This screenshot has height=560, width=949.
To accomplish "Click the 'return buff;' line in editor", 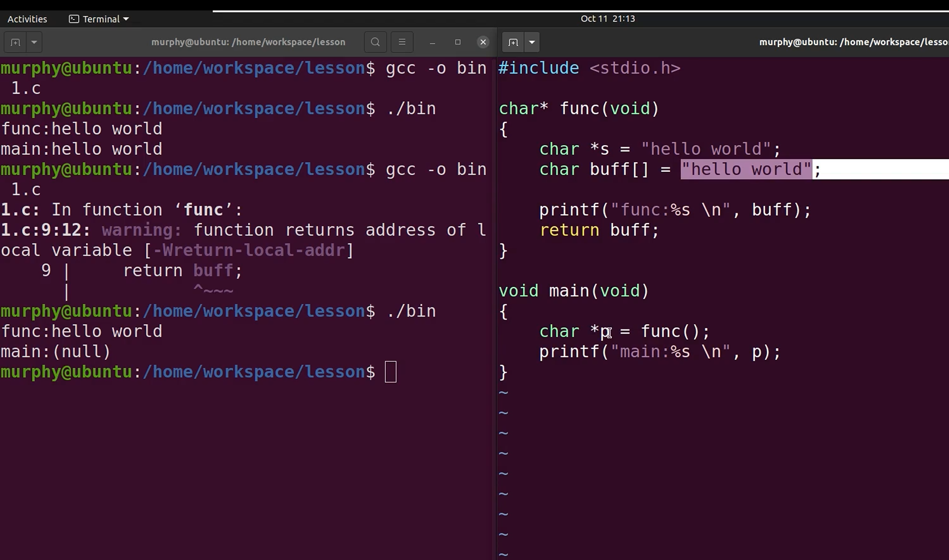I will click(599, 230).
